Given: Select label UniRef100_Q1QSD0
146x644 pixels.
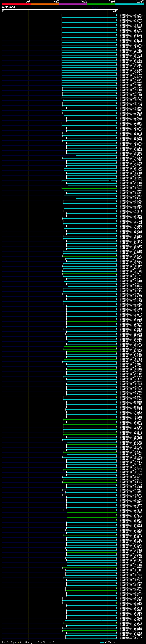Looking at the screenshot, I should [x=131, y=183].
